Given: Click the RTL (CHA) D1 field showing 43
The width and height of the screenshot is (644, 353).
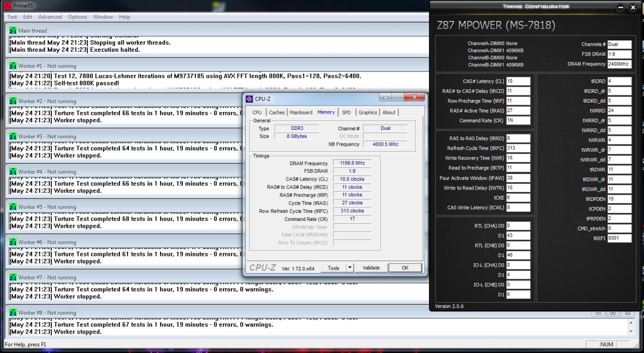Looking at the screenshot, I should point(518,235).
